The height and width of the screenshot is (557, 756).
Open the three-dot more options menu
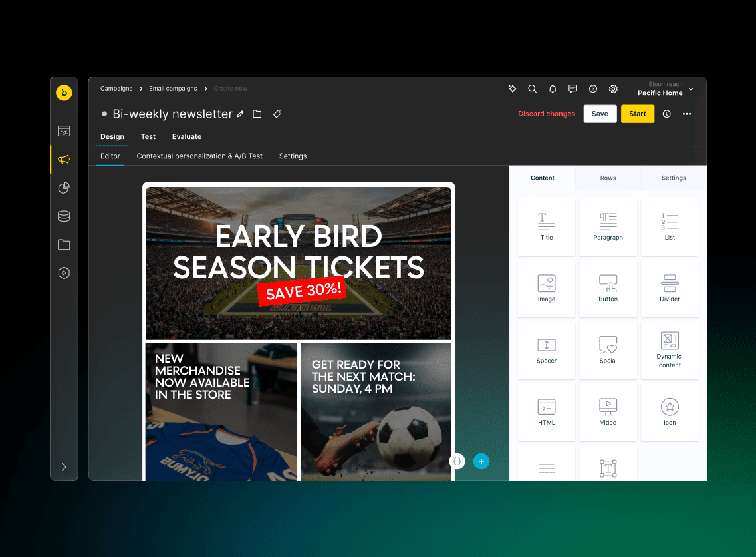coord(687,114)
